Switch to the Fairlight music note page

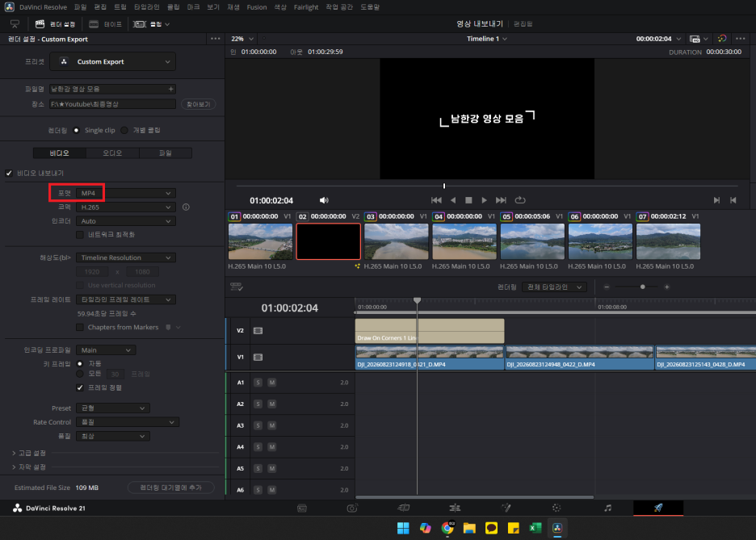[607, 508]
